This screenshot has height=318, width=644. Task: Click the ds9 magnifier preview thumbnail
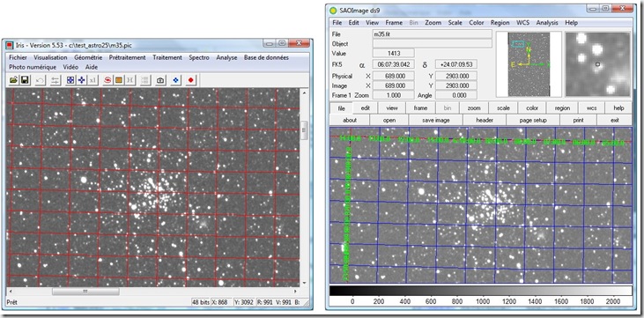tap(597, 64)
